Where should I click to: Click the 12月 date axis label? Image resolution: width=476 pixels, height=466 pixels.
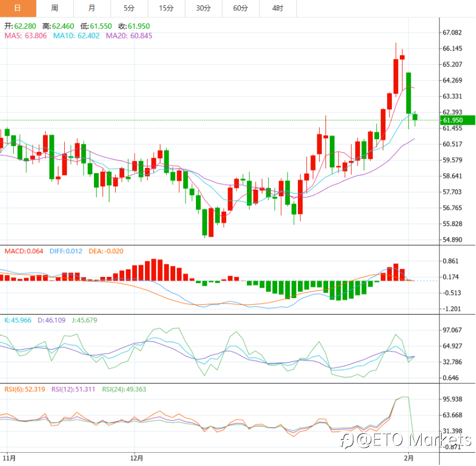[136, 458]
